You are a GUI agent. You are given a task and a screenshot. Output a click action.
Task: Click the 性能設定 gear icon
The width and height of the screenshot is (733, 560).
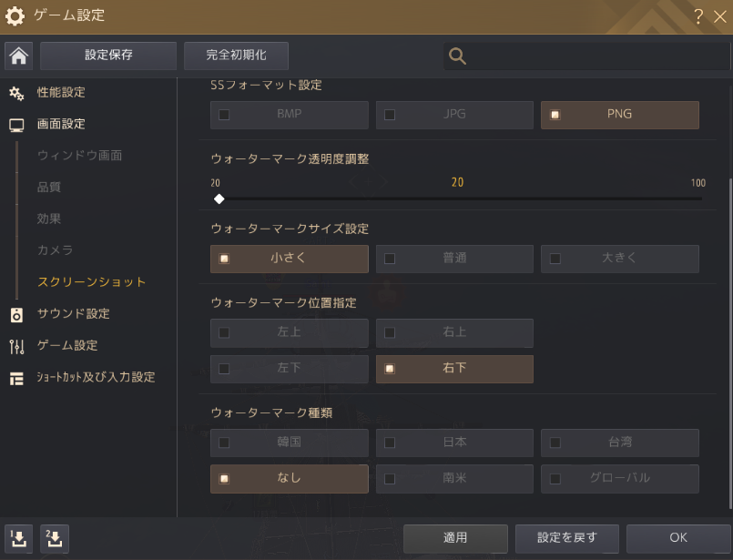coord(16,93)
